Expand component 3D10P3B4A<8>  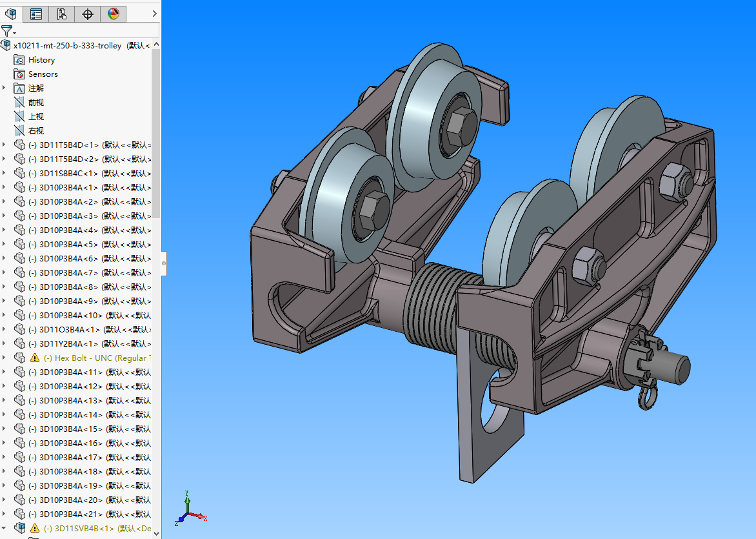pyautogui.click(x=5, y=287)
